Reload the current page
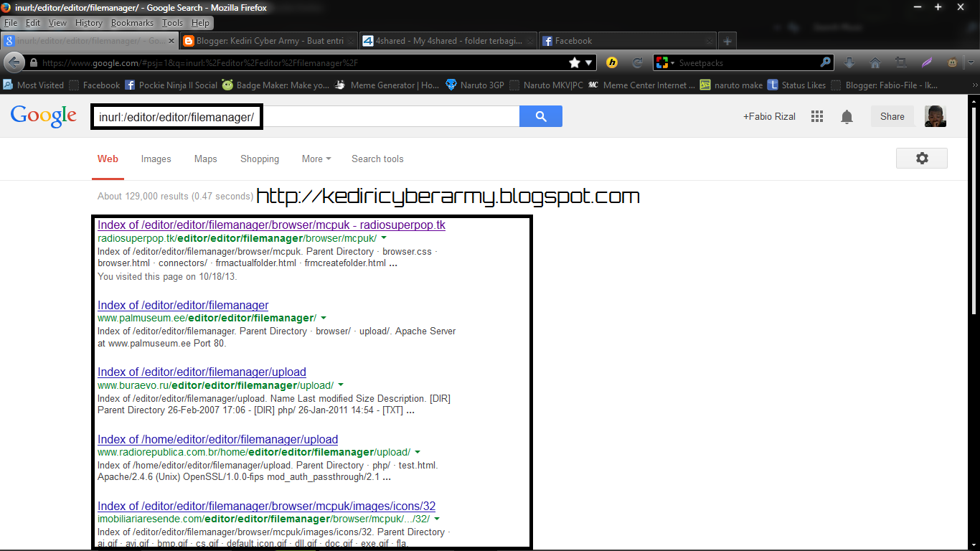The width and height of the screenshot is (980, 551). 636,63
